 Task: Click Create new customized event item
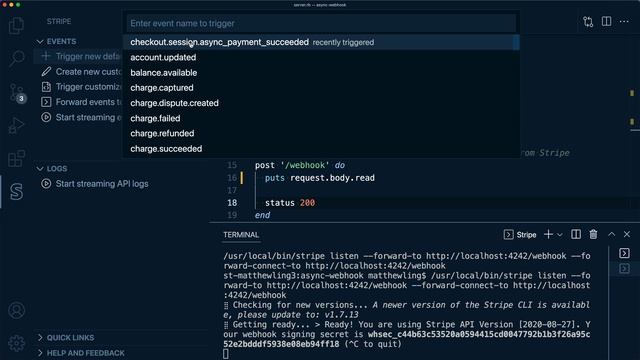[89, 72]
